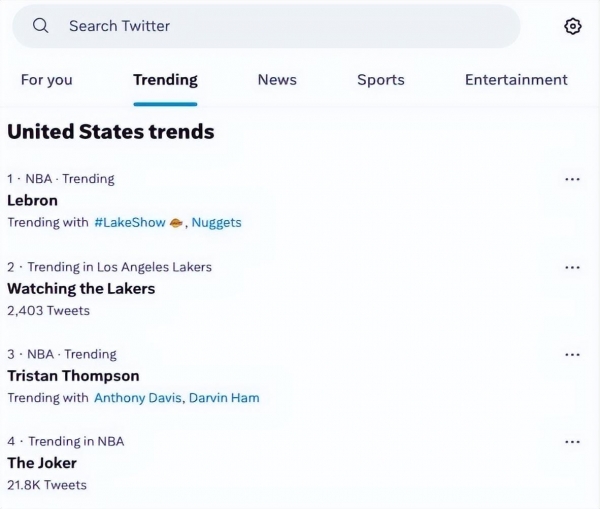The image size is (600, 509).
Task: Click the Darvin Ham related link
Action: 224,398
